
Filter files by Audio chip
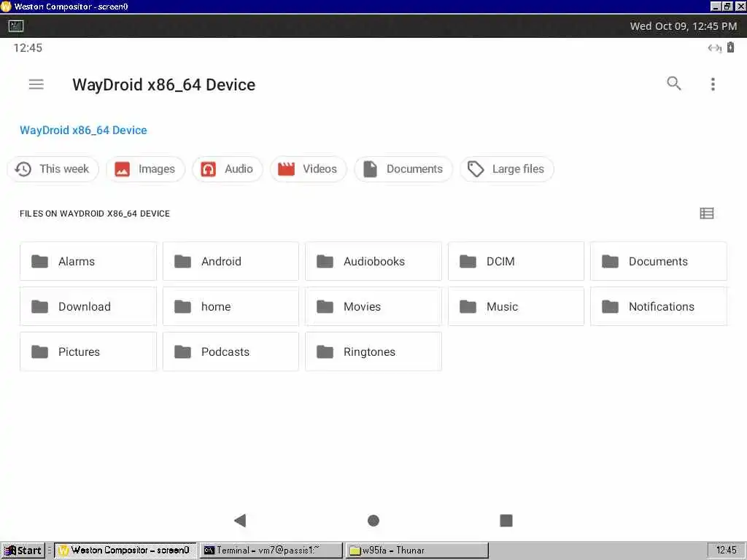click(x=228, y=169)
